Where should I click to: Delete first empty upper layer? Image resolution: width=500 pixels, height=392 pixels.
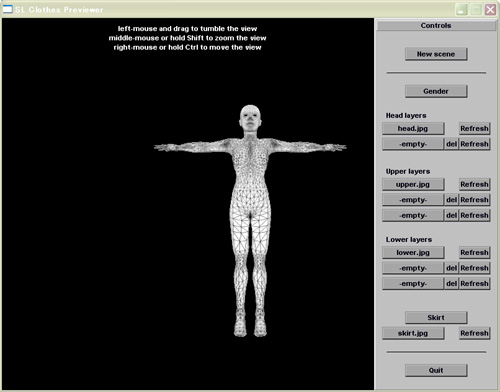(452, 200)
